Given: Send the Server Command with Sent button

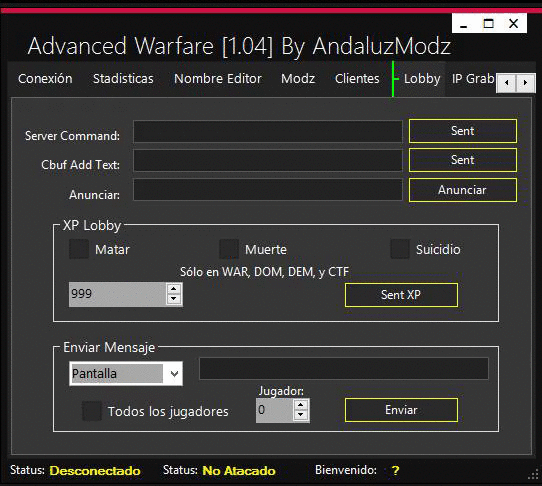Looking at the screenshot, I should [x=463, y=131].
